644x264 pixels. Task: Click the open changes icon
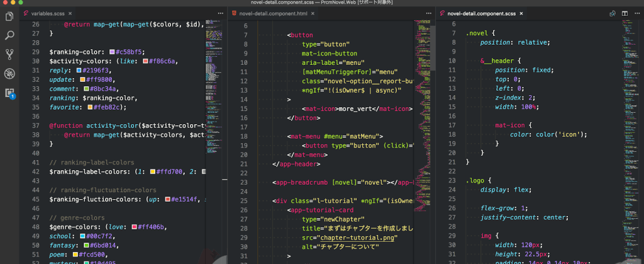coord(613,14)
